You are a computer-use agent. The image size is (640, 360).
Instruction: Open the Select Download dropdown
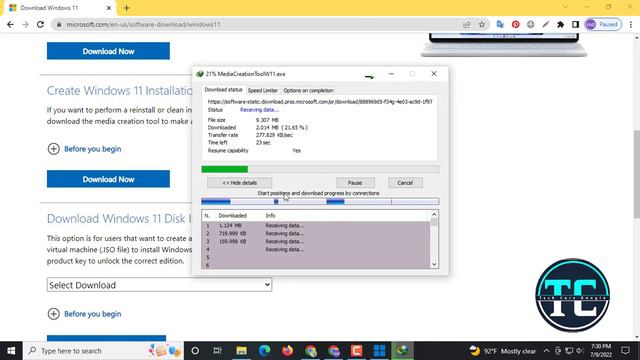[159, 285]
